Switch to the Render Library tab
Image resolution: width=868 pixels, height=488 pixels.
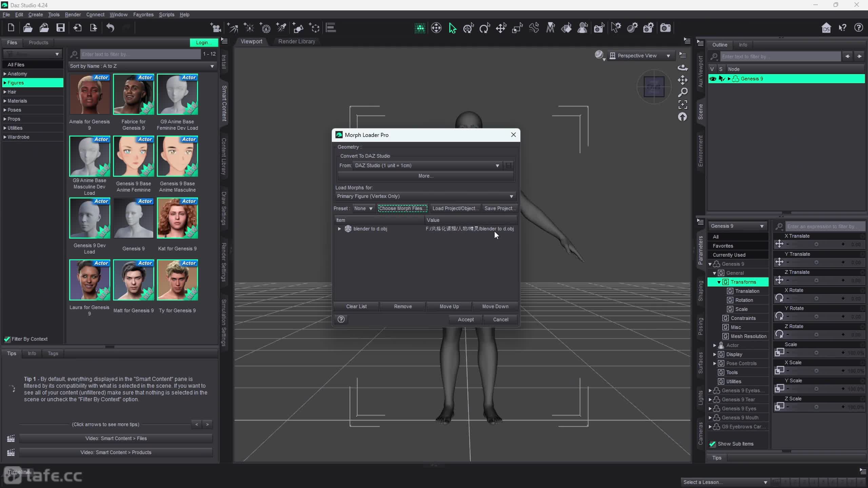296,41
